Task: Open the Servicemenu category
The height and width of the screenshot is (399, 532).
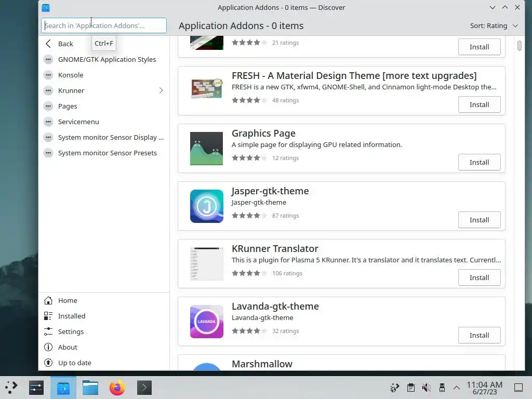Action: click(104, 122)
